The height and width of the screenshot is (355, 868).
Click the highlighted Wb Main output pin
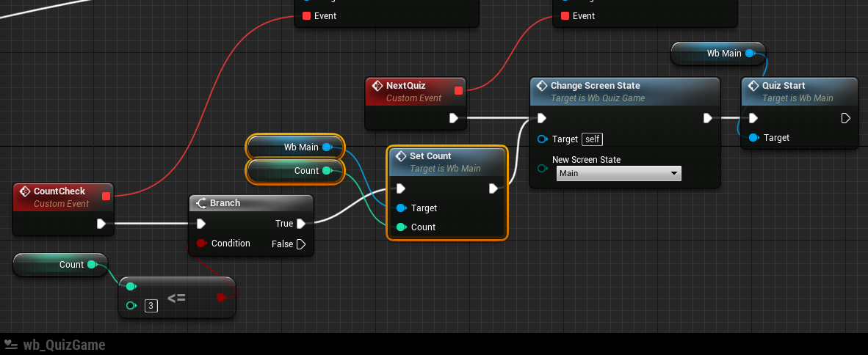tap(327, 147)
